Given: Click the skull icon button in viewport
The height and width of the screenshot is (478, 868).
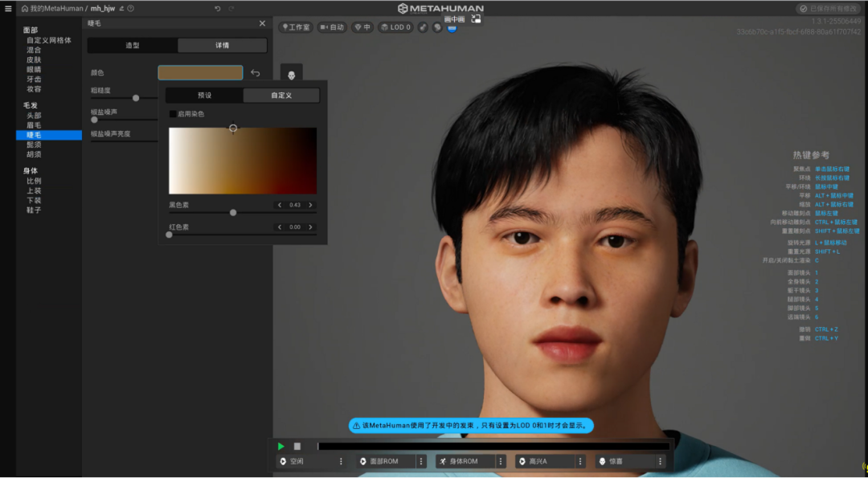Looking at the screenshot, I should point(291,75).
